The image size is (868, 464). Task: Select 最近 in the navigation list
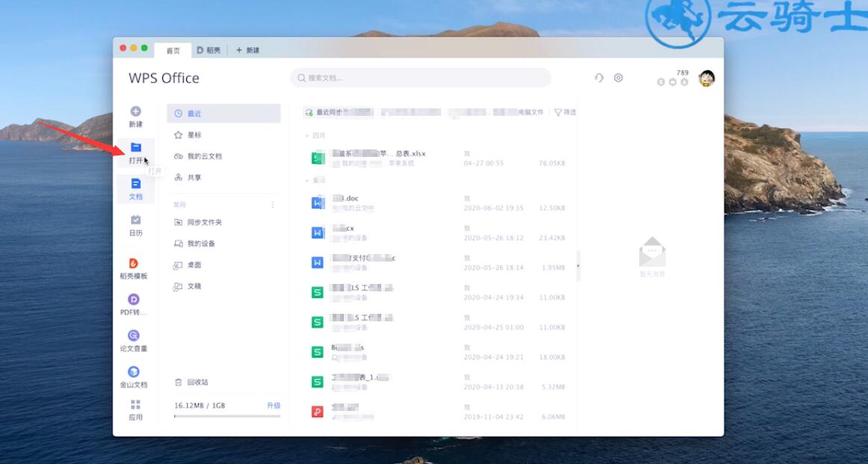click(224, 114)
